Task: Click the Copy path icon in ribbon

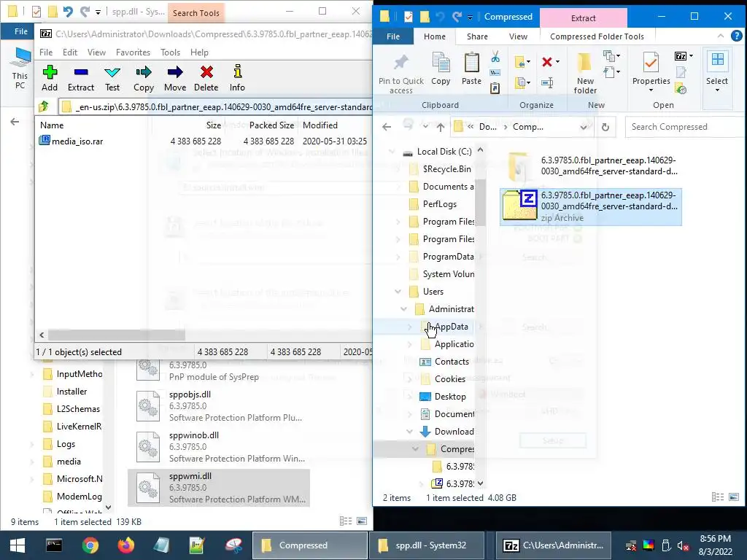Action: [x=495, y=73]
